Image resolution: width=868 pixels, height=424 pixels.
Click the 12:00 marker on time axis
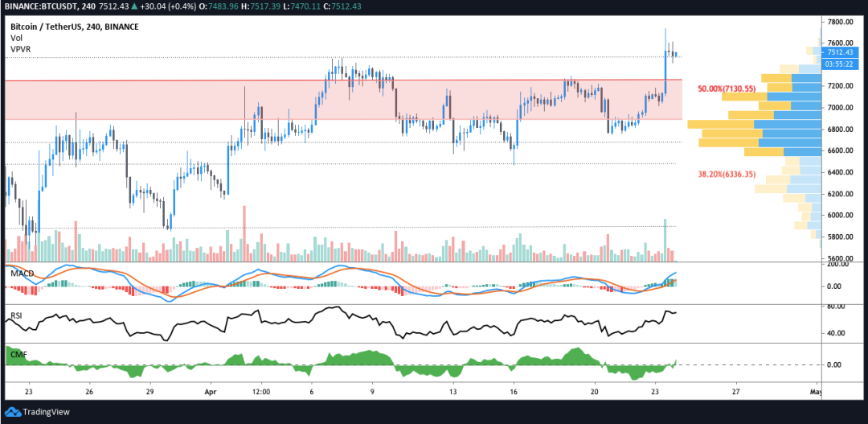tap(261, 392)
